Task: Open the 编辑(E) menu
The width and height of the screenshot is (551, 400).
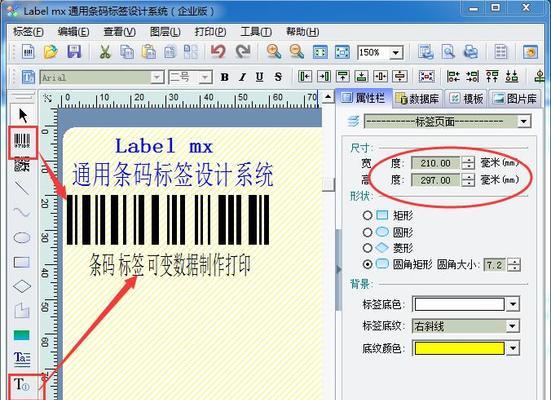Action: [x=73, y=32]
